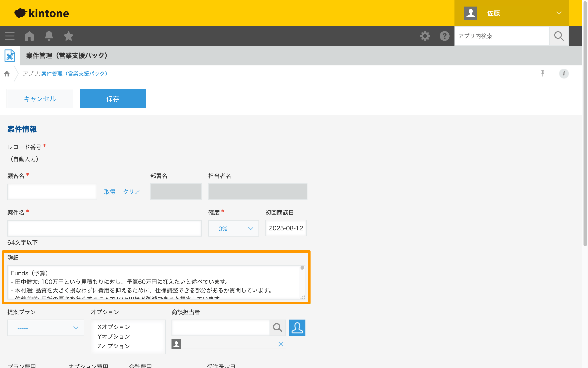
Task: Open the 確度 0% dropdown
Action: pos(234,228)
